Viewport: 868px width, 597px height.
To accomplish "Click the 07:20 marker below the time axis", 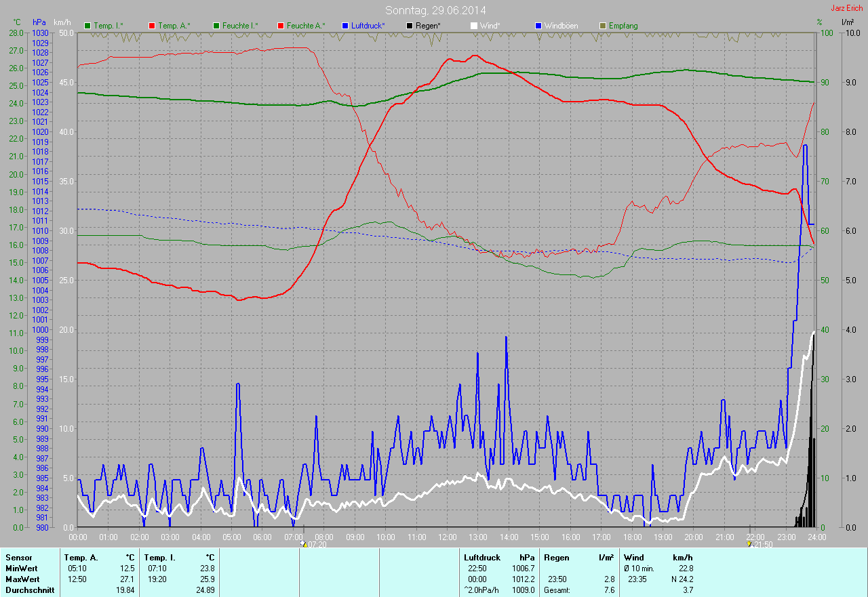I will pyautogui.click(x=315, y=544).
